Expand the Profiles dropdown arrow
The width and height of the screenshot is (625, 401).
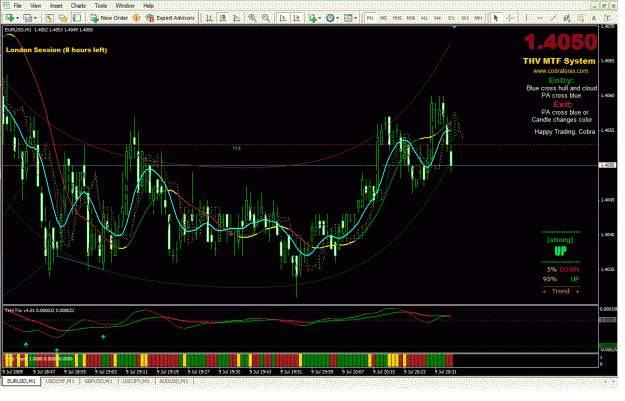[35, 18]
